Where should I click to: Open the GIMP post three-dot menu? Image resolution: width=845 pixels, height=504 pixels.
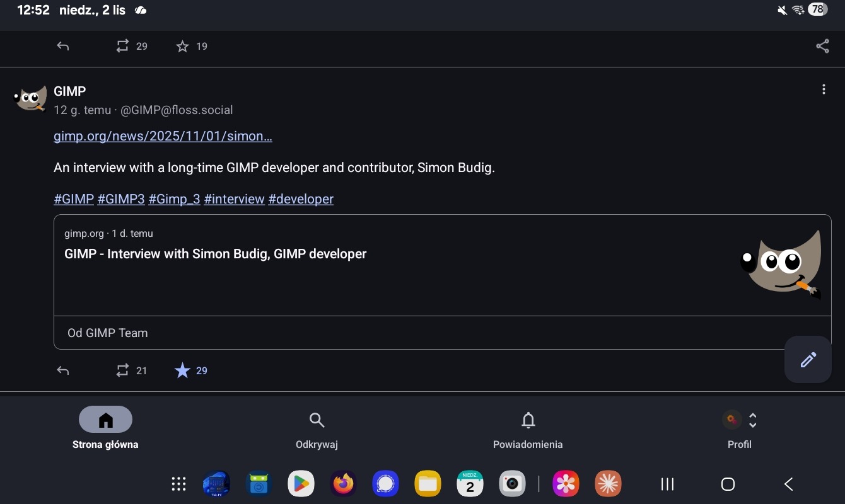(x=824, y=89)
